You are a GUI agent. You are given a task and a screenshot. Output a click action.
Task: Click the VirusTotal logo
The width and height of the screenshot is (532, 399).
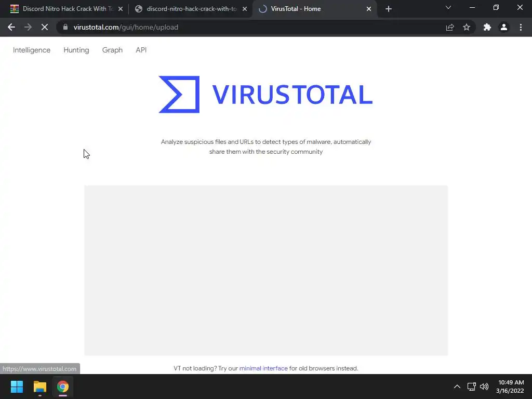265,95
